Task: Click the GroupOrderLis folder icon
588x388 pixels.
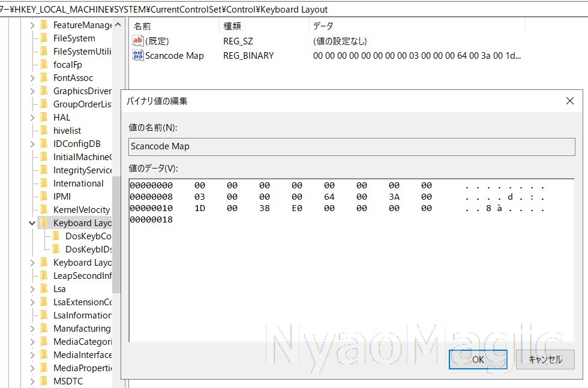Action: [44, 104]
